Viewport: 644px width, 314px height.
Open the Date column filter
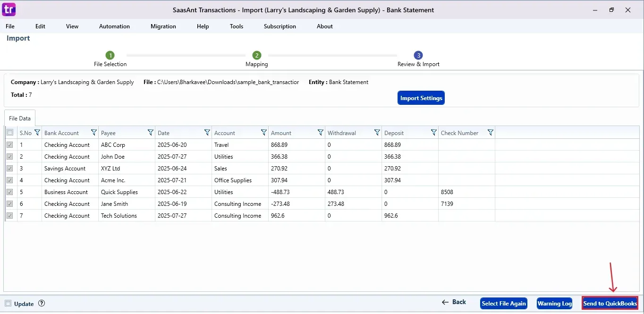click(x=207, y=133)
